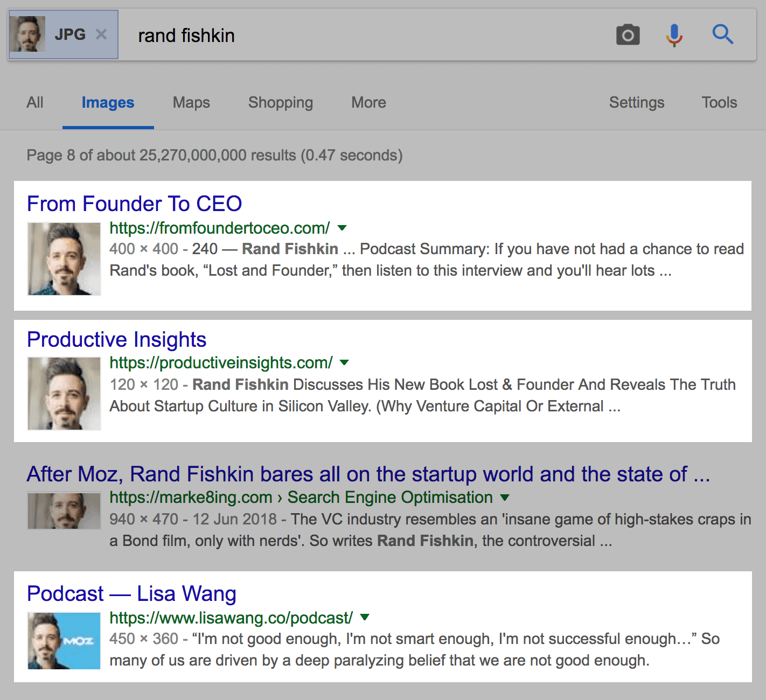Select the Images tab
Viewport: 766px width, 700px height.
108,102
